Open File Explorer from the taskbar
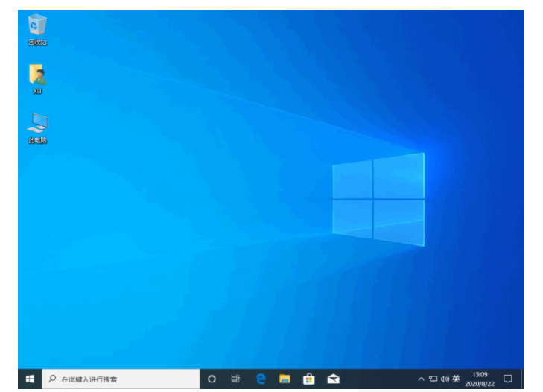Viewport: 543px width, 392px height. [x=285, y=379]
